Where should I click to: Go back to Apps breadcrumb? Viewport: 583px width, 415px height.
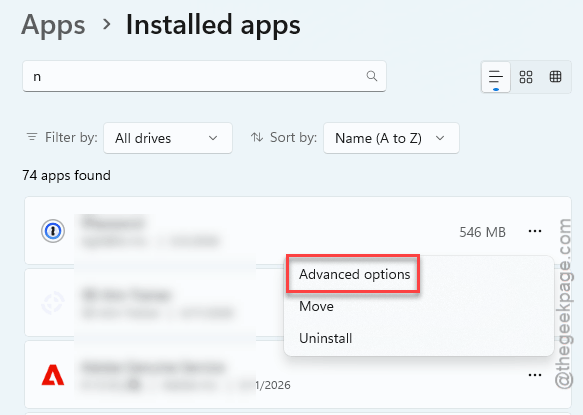(x=53, y=25)
